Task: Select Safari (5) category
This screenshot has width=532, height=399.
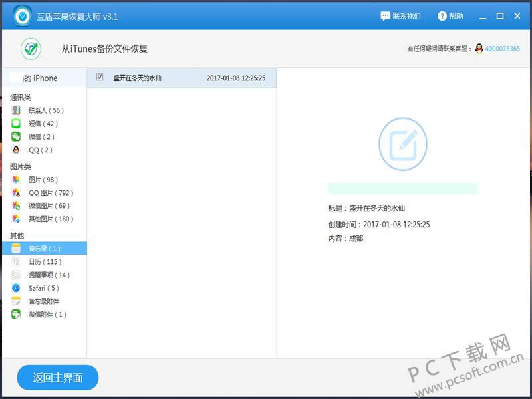Action: click(44, 288)
